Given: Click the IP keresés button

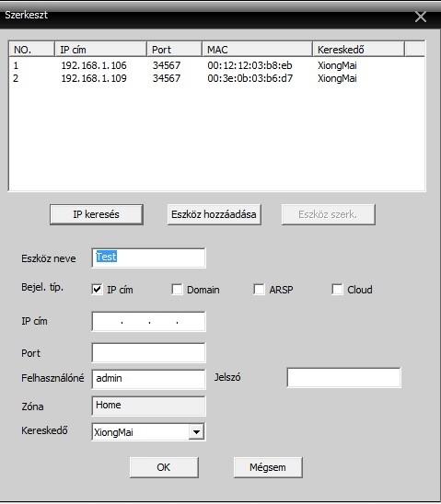Looking at the screenshot, I should point(96,214).
